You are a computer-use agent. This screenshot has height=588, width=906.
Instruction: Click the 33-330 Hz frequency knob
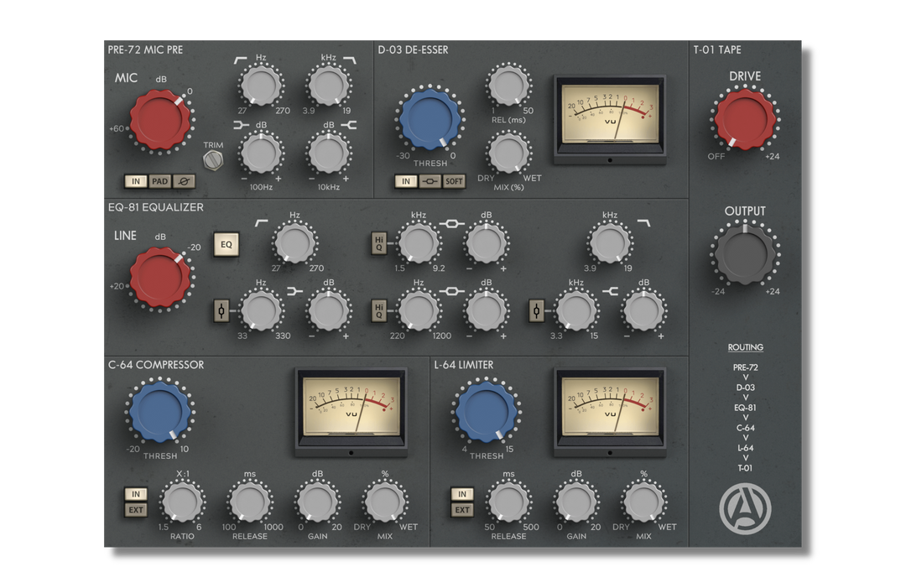(261, 310)
